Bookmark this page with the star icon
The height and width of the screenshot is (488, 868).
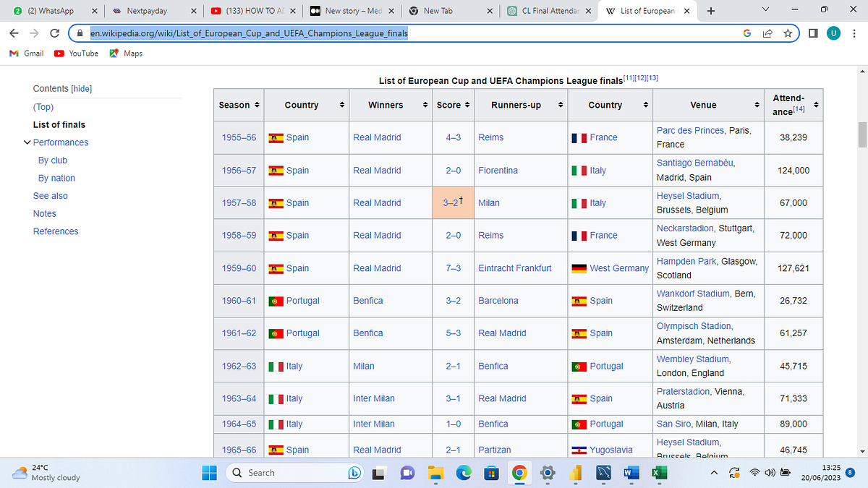pos(788,33)
